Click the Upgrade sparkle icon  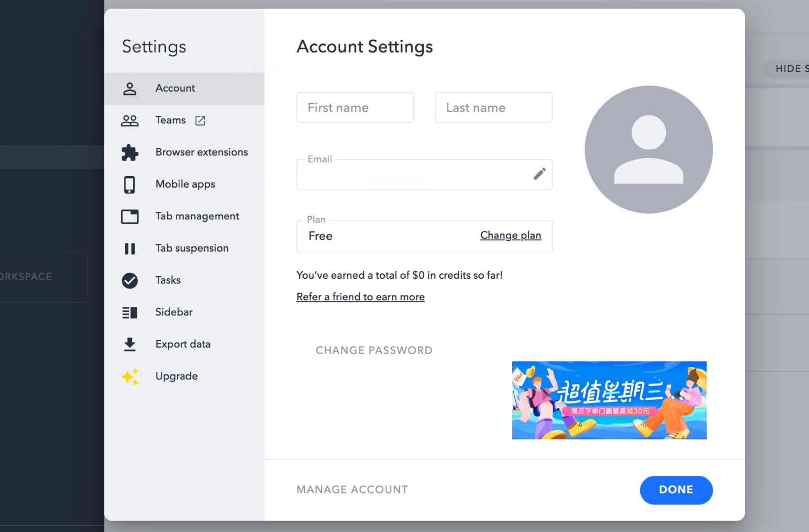tap(129, 376)
